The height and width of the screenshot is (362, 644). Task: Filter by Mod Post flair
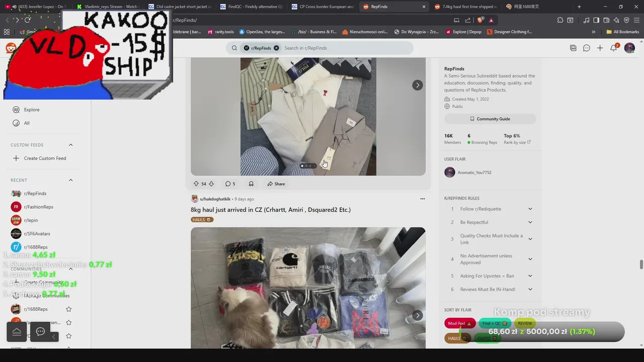[x=459, y=323]
